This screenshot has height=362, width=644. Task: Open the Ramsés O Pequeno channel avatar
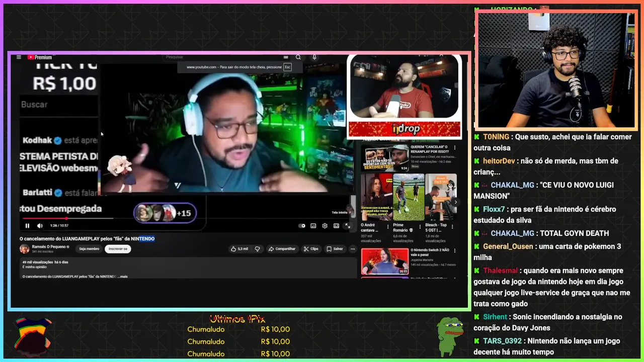pyautogui.click(x=24, y=249)
